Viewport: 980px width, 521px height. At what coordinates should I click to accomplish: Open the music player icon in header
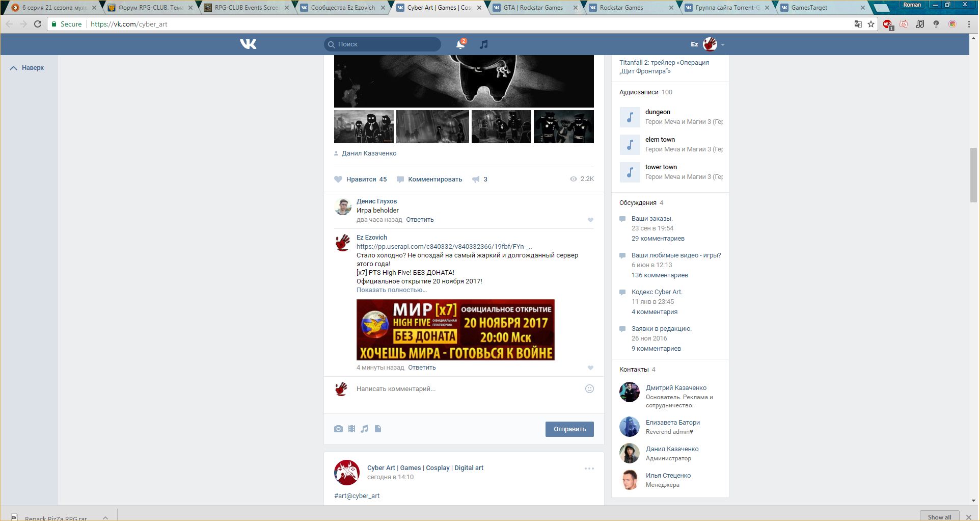pyautogui.click(x=484, y=44)
